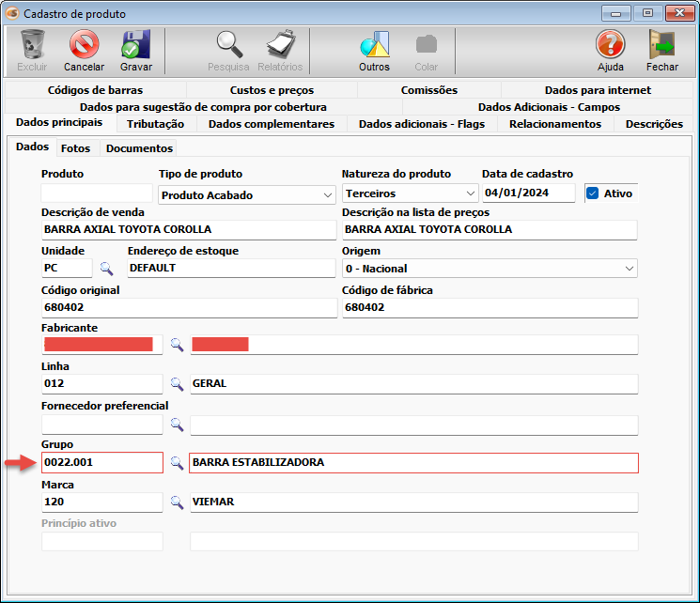
Task: Toggle the Ativo checkbox
Action: [592, 193]
